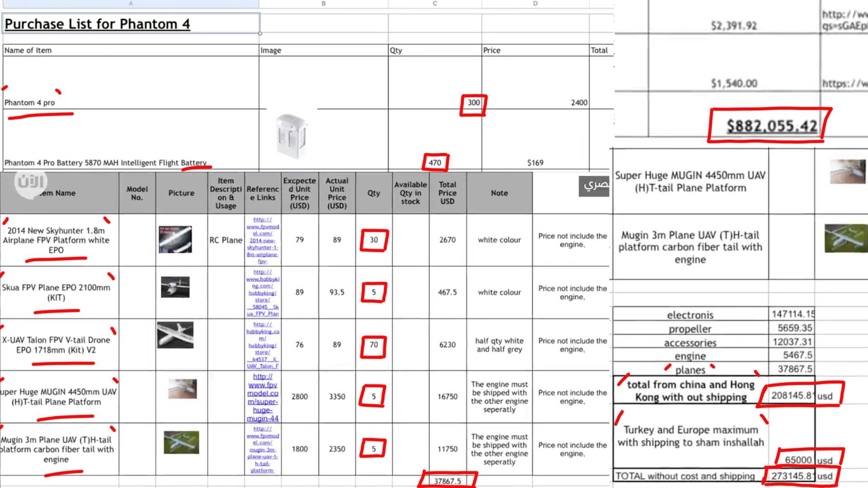Select column A header

(x=131, y=4)
